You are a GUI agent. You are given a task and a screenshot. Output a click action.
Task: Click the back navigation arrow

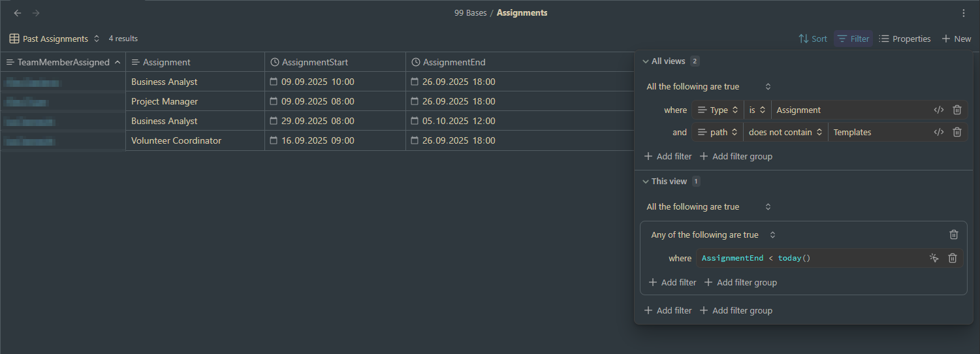18,13
